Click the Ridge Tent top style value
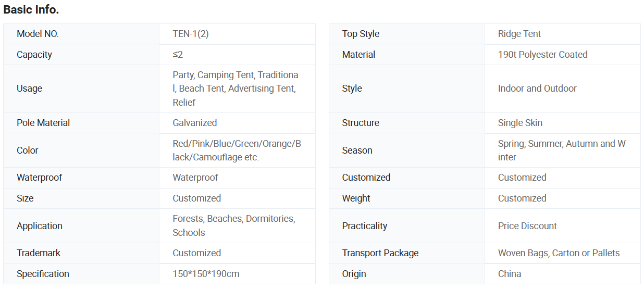The image size is (644, 289). click(519, 34)
